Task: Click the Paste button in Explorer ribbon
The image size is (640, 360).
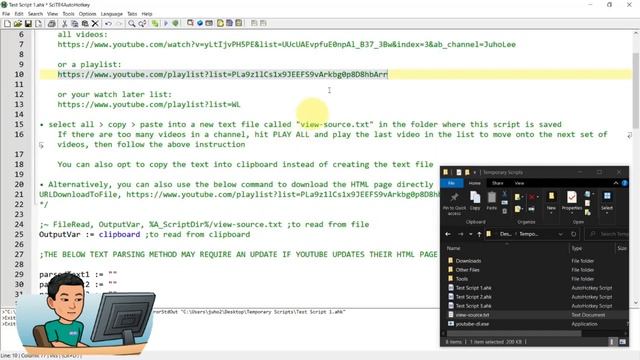Action: 492,201
